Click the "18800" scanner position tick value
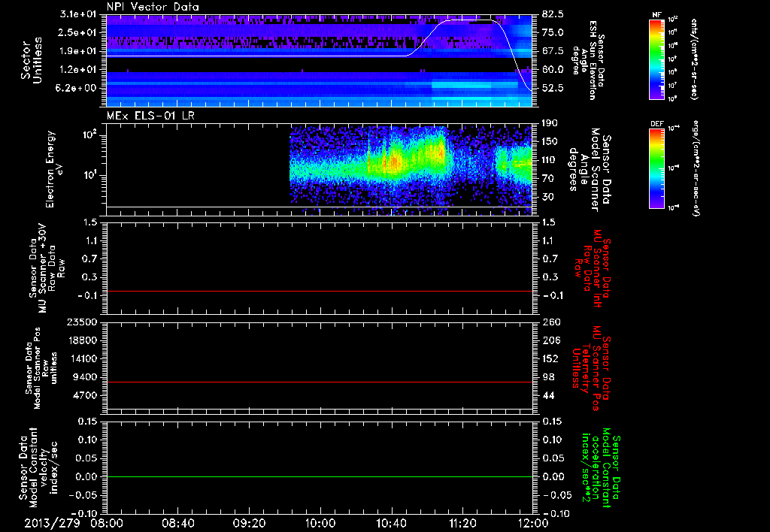Viewport: 770px width, 532px height. click(82, 340)
